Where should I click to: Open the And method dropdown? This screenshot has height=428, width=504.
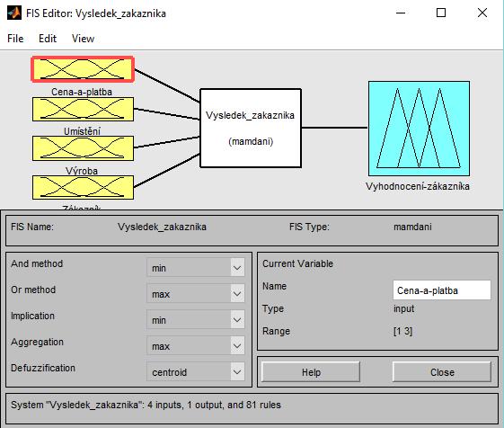point(196,268)
